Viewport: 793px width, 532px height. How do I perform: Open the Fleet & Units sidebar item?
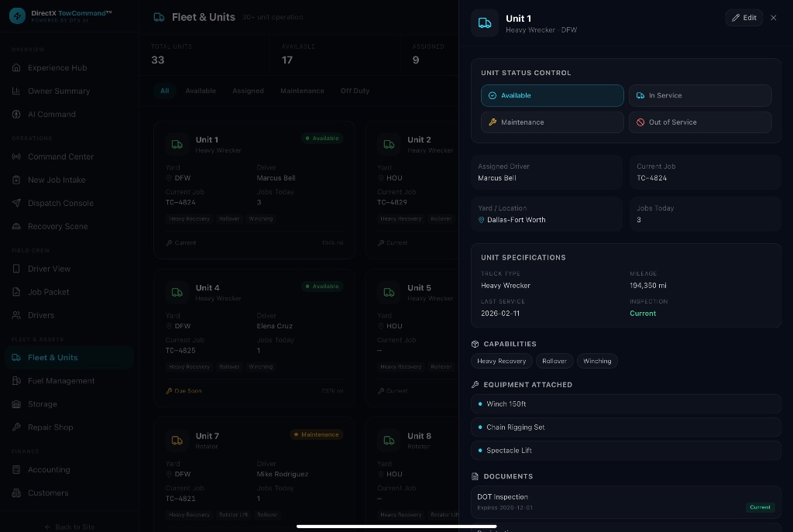[69, 358]
